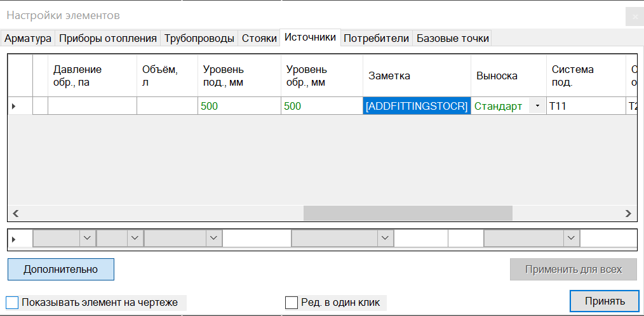
Task: Switch to the Потребители tab
Action: (376, 38)
